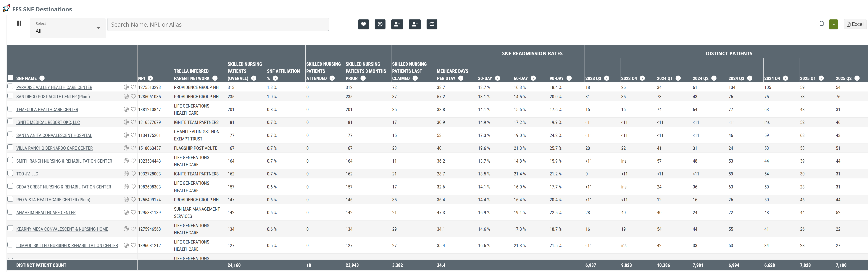
Task: Show info for the 30-Day readmission column
Action: coord(497,78)
